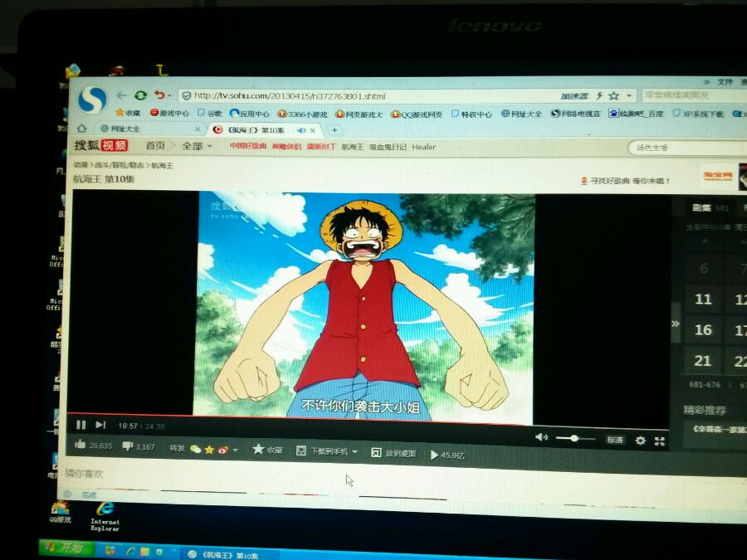Viewport: 747px width, 560px height.
Task: Click the Sogou browser logo
Action: pos(92,100)
